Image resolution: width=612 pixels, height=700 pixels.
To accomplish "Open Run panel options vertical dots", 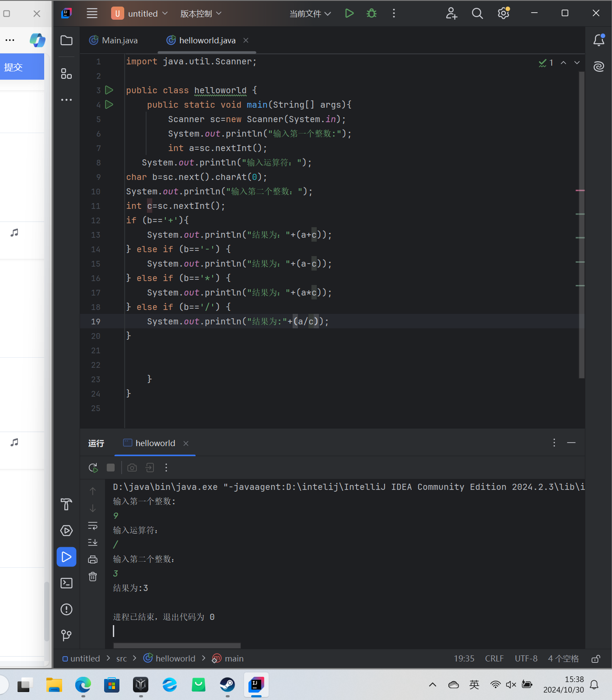I will [554, 443].
